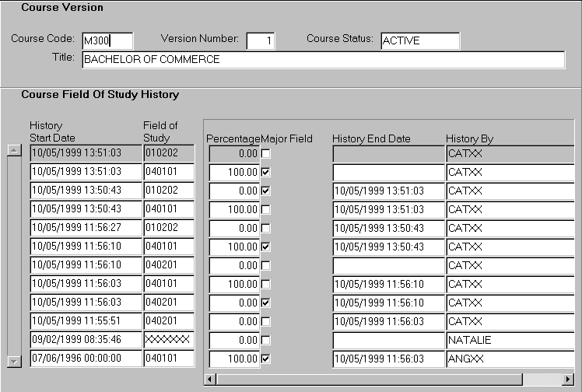582x392 pixels.
Task: Click the record scroll up arrow
Action: [13, 151]
